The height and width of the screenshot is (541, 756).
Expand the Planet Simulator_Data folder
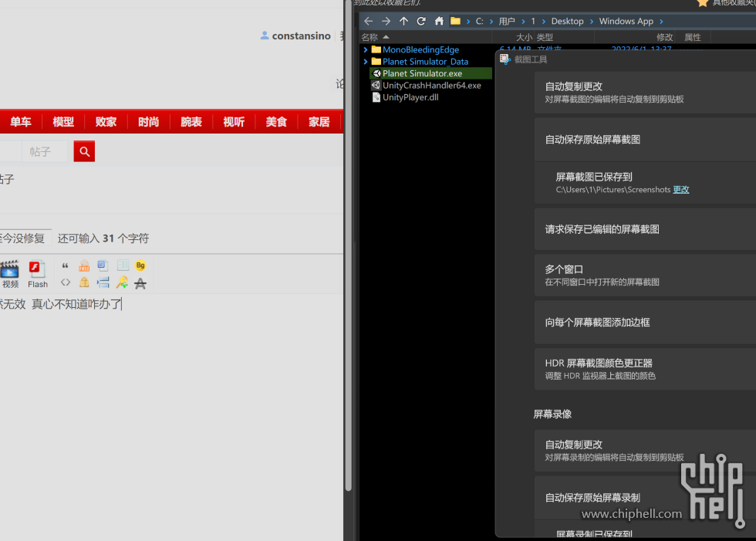click(364, 61)
